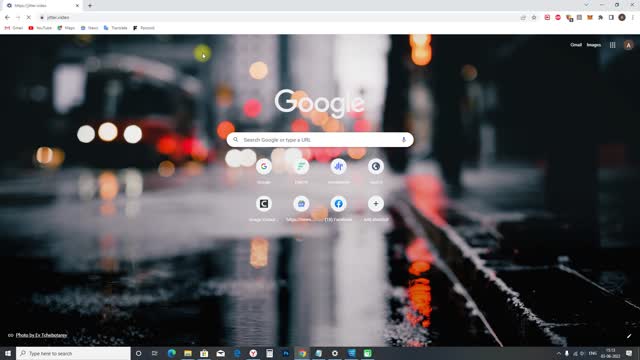Start voice search with the microphone
The height and width of the screenshot is (360, 640).
tap(404, 140)
